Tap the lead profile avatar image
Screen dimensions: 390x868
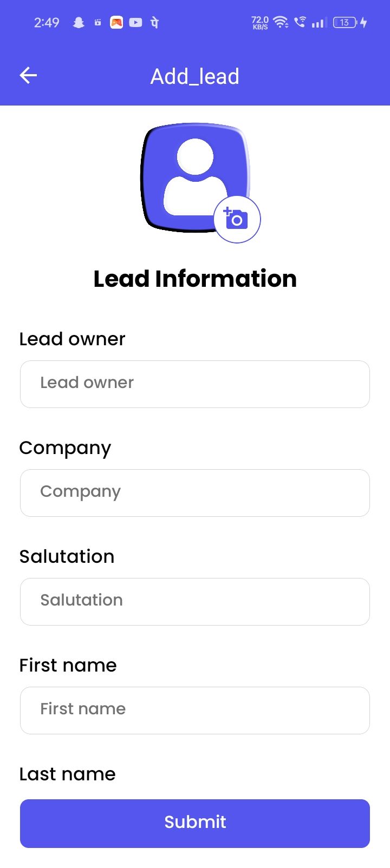(x=194, y=177)
